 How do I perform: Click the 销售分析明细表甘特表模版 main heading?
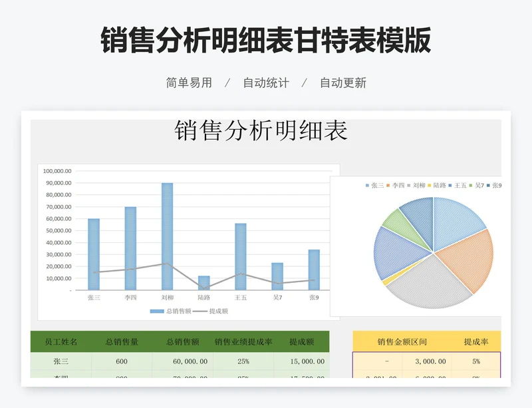(x=266, y=40)
